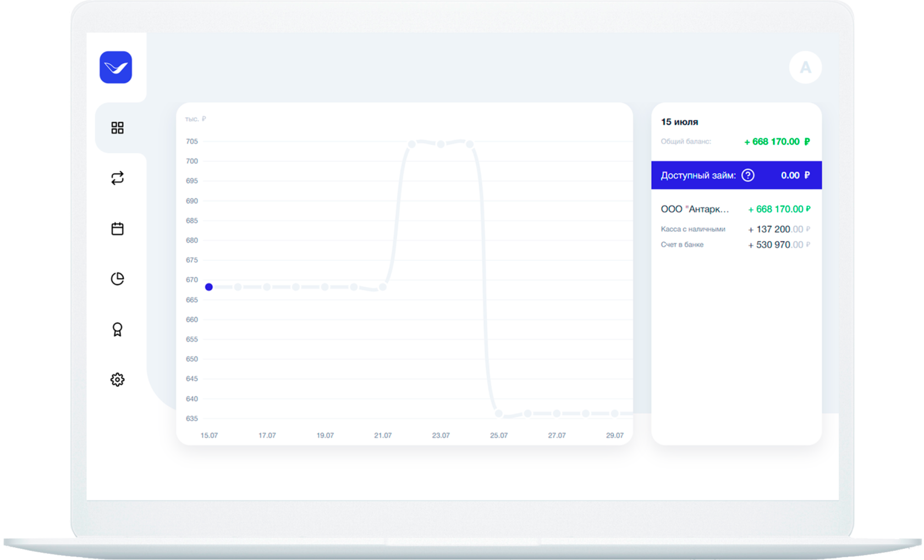Click the blue bird logo icon
The width and height of the screenshot is (924, 560).
point(116,67)
